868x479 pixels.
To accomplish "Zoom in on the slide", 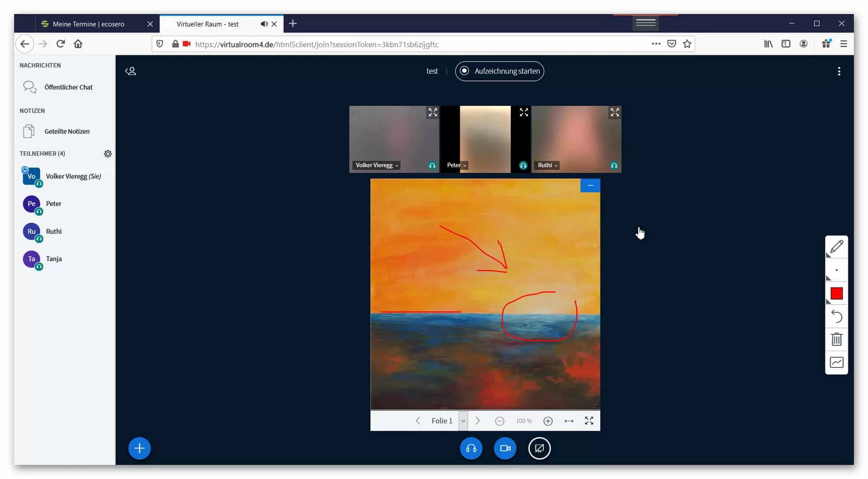I will click(x=547, y=421).
